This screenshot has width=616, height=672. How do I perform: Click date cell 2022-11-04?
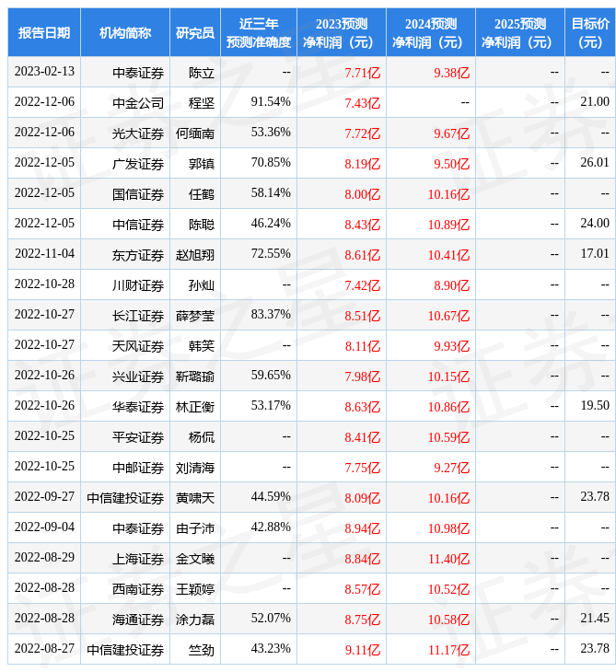pos(44,254)
